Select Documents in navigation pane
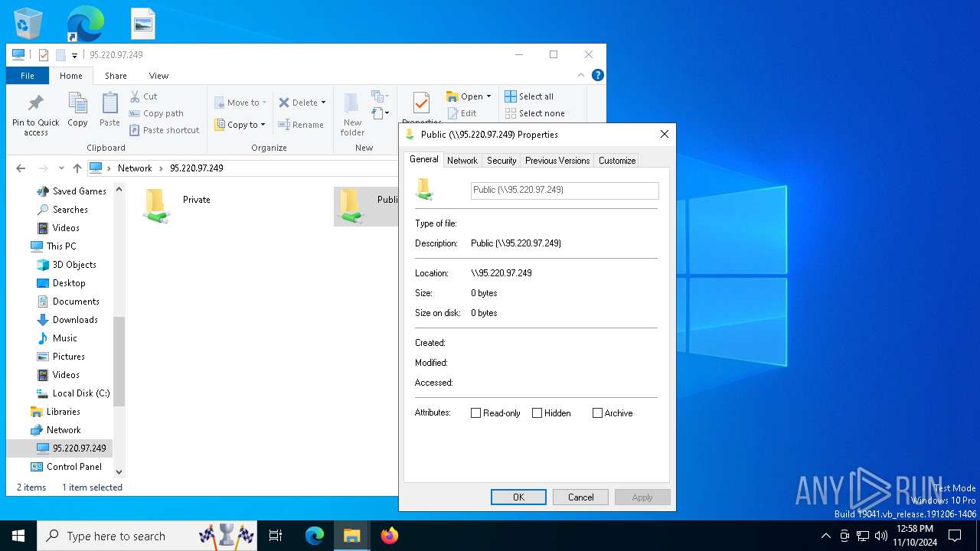This screenshot has height=551, width=980. point(68,302)
